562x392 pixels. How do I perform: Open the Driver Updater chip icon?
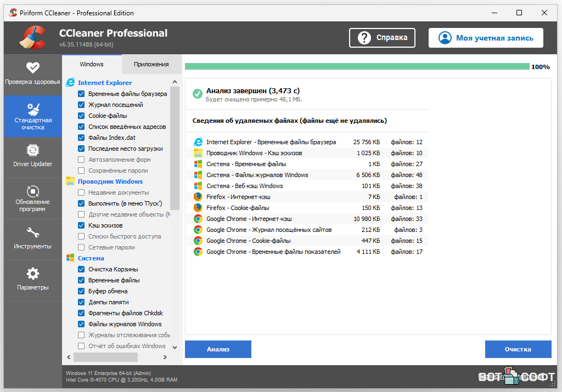(x=32, y=150)
